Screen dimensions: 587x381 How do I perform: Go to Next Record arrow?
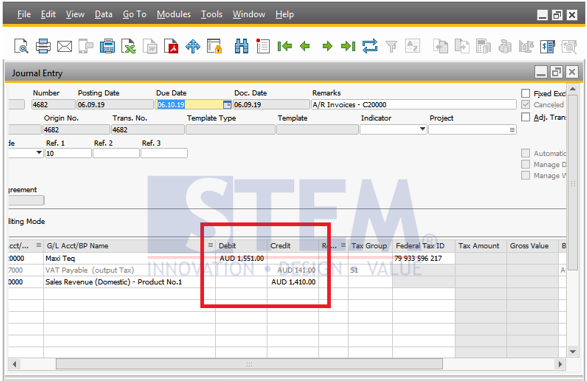(x=327, y=46)
